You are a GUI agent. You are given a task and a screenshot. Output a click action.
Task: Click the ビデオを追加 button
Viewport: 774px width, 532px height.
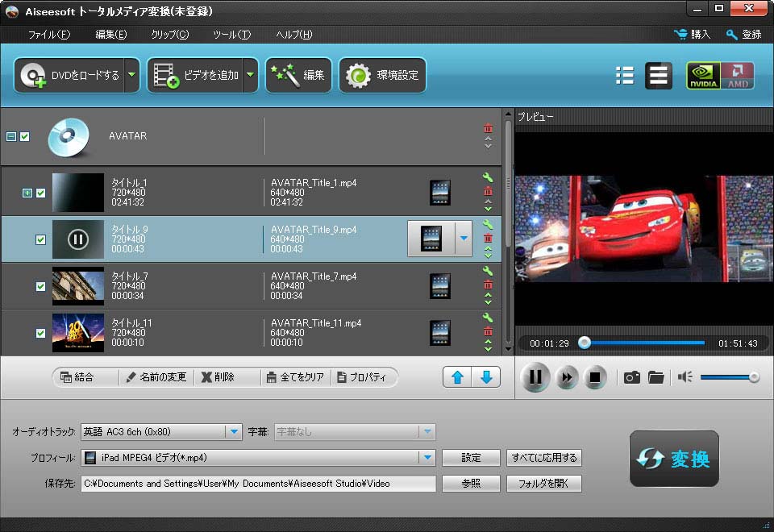(195, 75)
